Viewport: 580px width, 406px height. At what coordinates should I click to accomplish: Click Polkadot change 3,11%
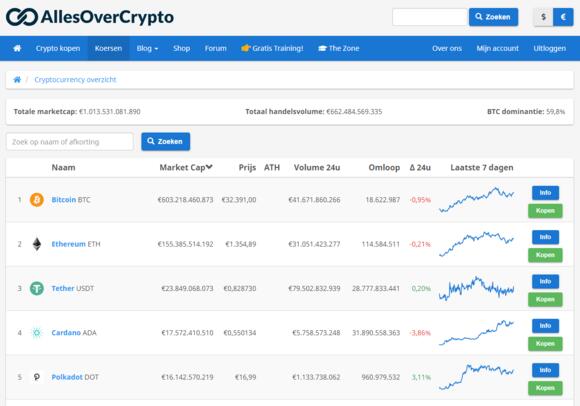[421, 377]
